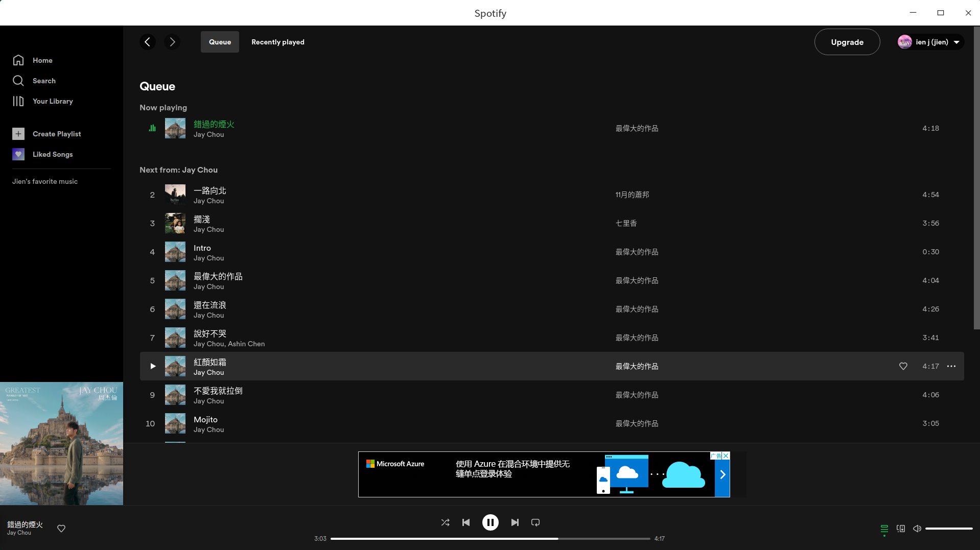Screen dimensions: 980x550
Task: Click the Home icon in sidebar
Action: [18, 60]
